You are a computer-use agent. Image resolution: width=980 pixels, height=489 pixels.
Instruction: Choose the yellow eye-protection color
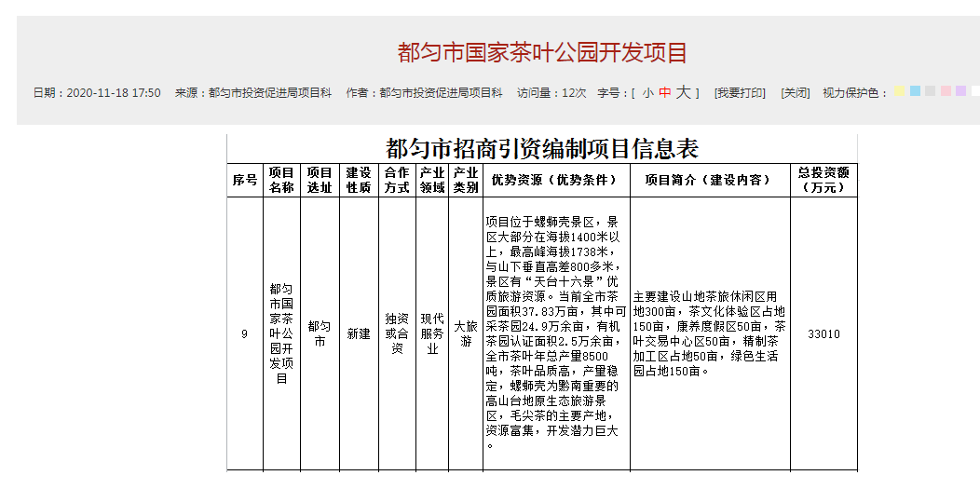pyautogui.click(x=899, y=90)
